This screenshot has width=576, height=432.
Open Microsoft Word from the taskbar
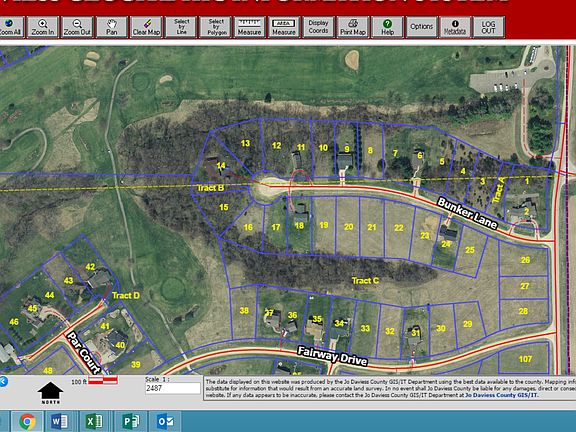point(60,421)
